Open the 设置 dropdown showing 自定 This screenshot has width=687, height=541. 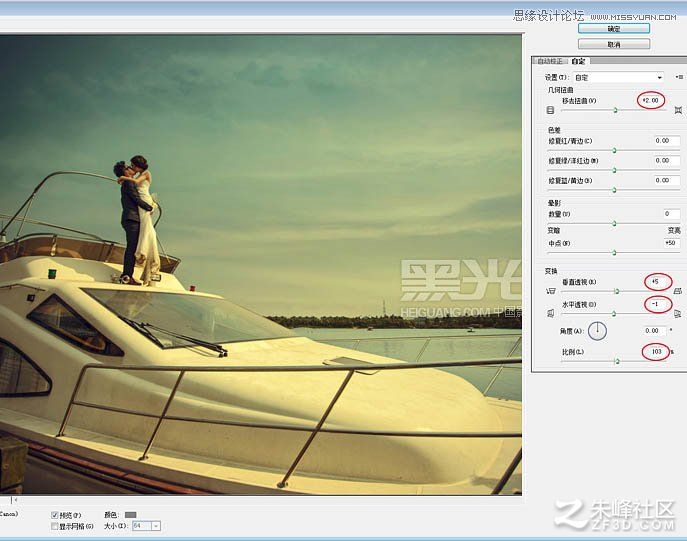(x=618, y=78)
